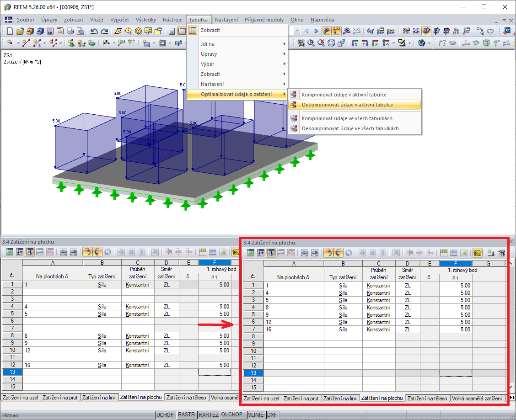Toggle load values display button
516x420 pixels.
[x=337, y=31]
